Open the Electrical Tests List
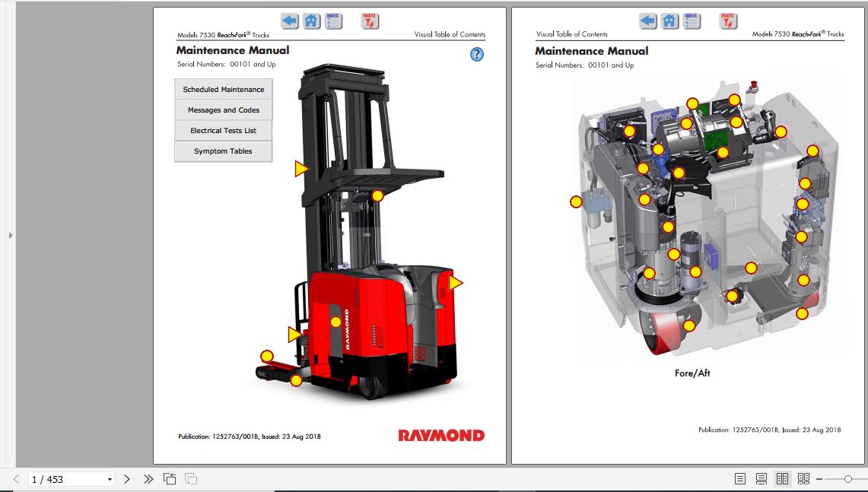868x492 pixels. pyautogui.click(x=223, y=130)
